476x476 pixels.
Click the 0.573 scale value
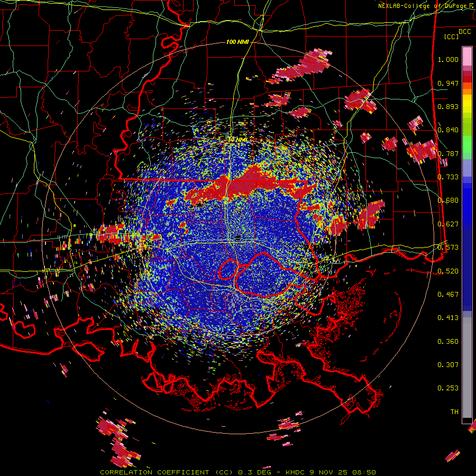point(448,248)
